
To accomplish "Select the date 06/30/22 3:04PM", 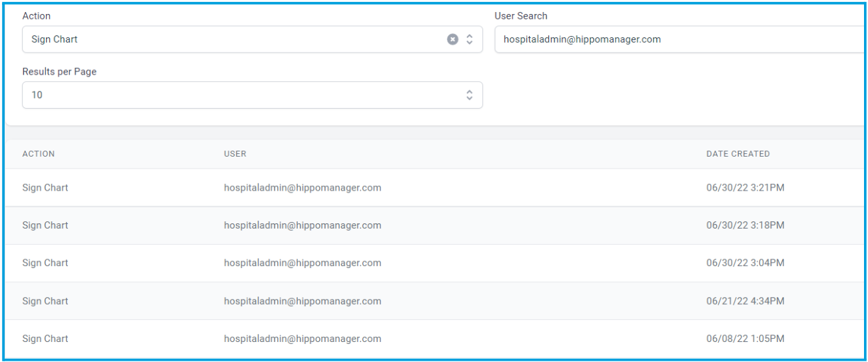I will pyautogui.click(x=745, y=263).
